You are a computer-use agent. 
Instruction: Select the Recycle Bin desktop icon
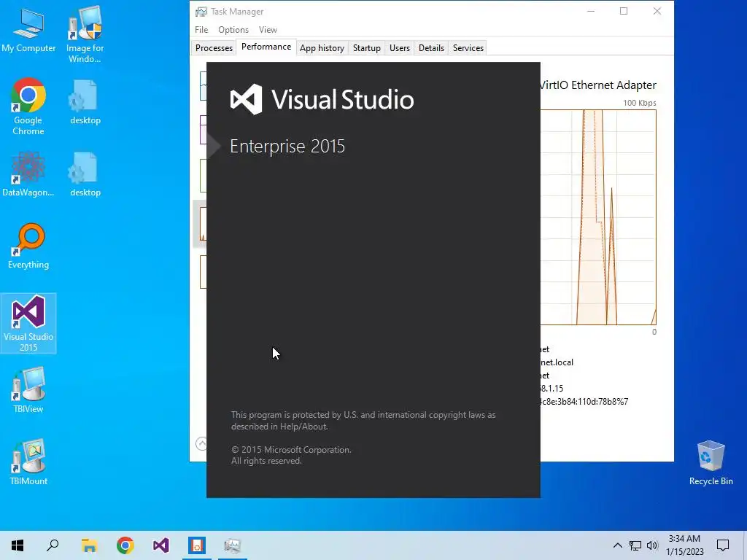(711, 463)
